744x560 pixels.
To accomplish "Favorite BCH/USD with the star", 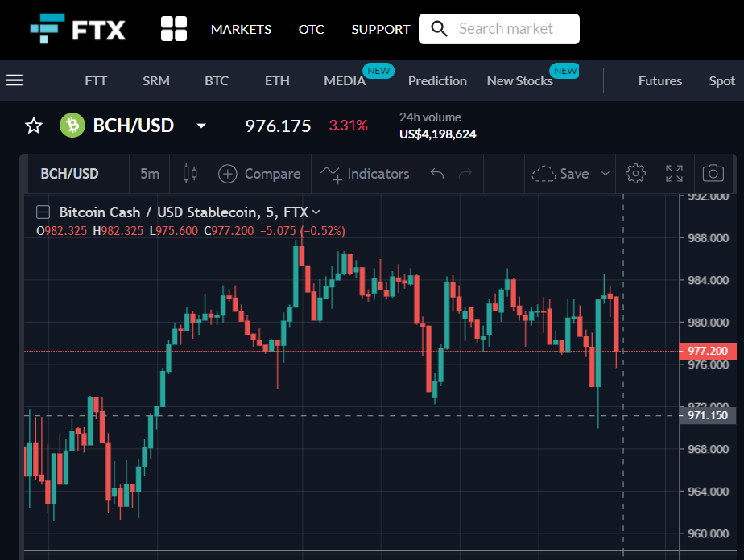I will click(34, 126).
